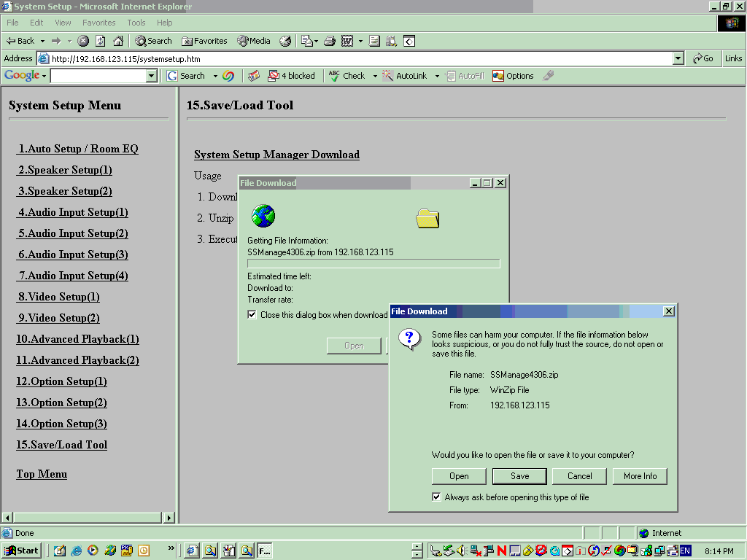Open the Search pane button

(153, 41)
